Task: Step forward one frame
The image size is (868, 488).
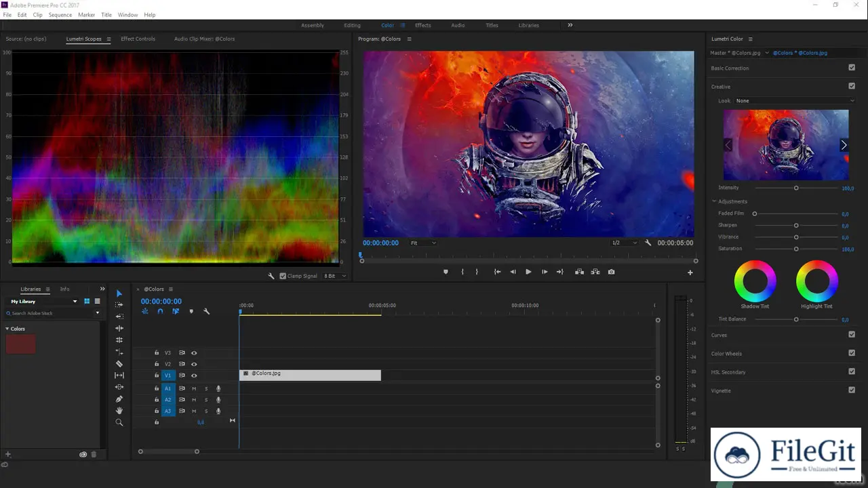Action: pos(545,272)
